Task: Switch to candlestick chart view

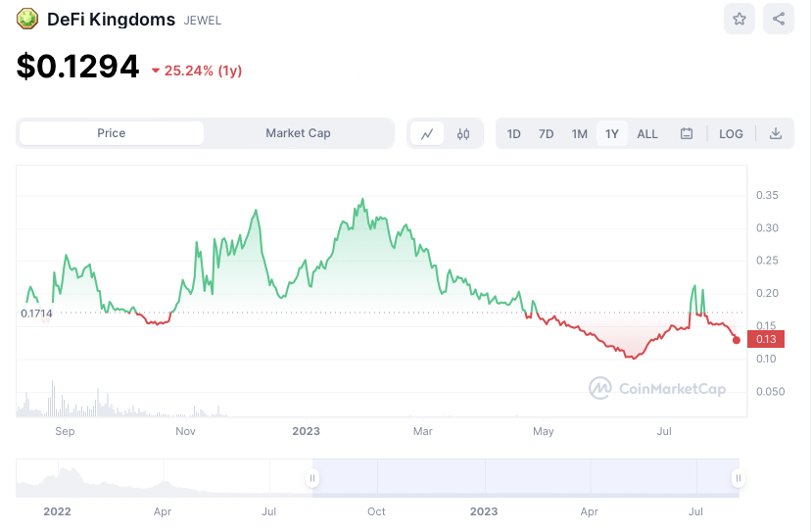Action: coord(463,134)
